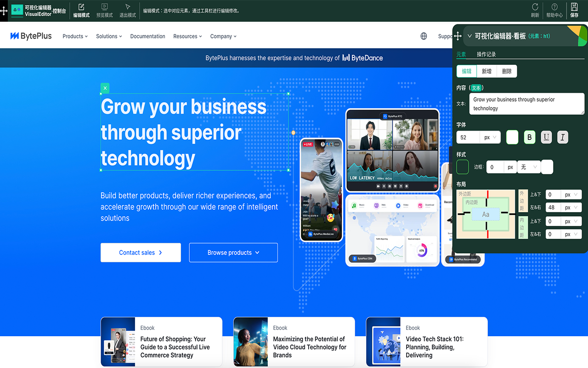Open the font size unit px dropdown
This screenshot has width=588, height=368.
tap(490, 137)
